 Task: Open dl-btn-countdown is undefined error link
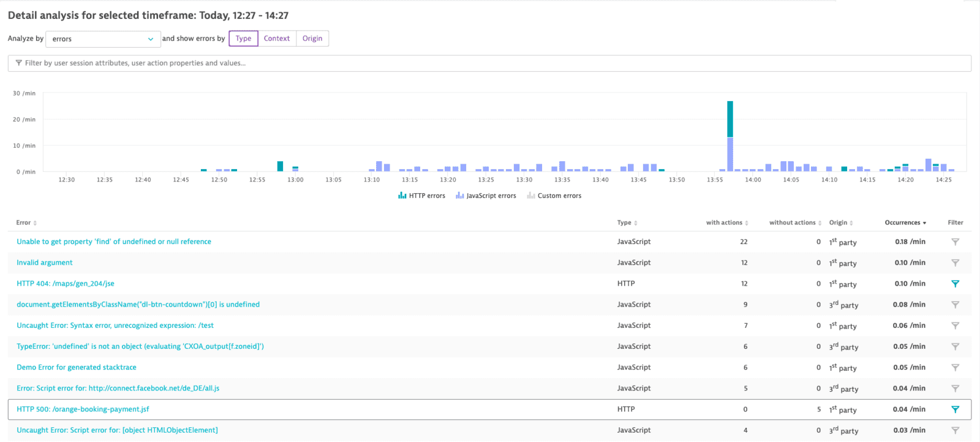pyautogui.click(x=138, y=304)
